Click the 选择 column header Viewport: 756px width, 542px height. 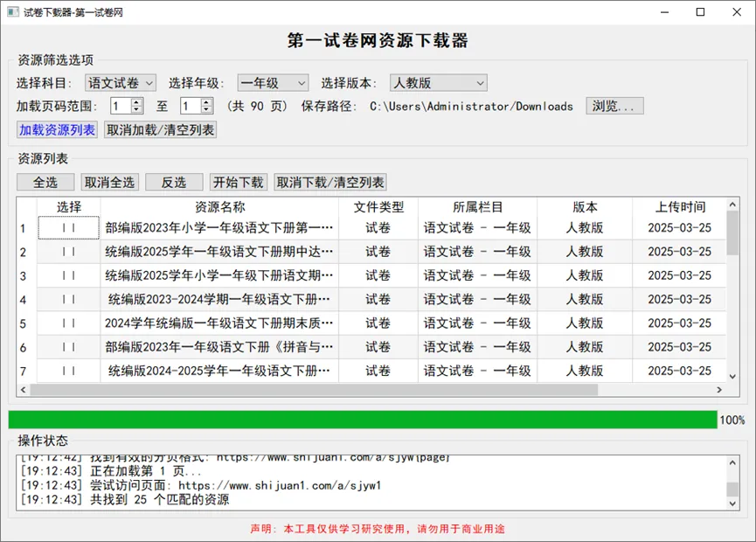(x=68, y=207)
